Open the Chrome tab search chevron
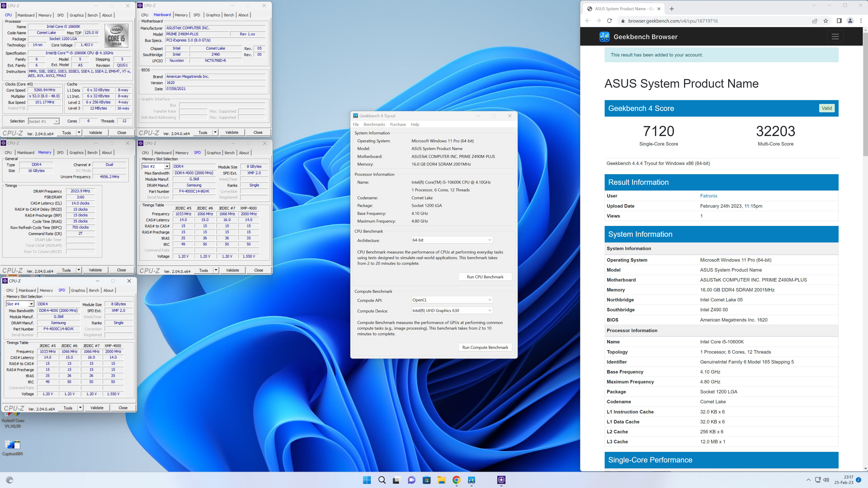868x488 pixels. tap(814, 5)
